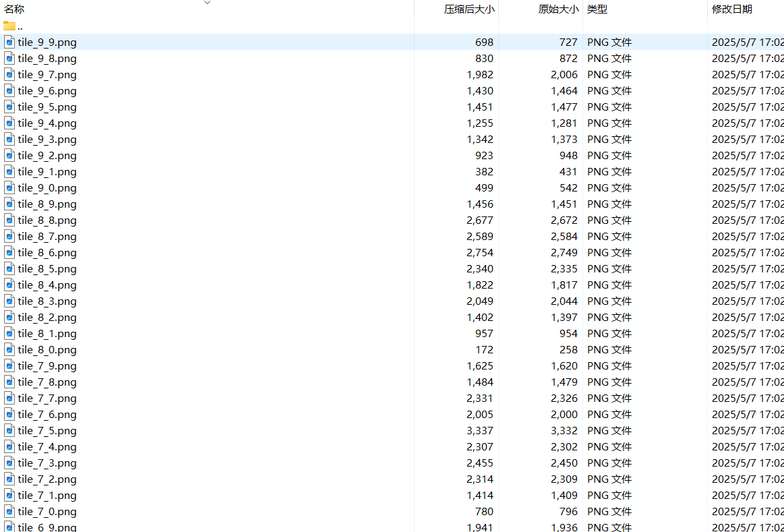Viewport: 784px width, 532px height.
Task: Click the file icon beside tile_9_4.png
Action: 9,123
